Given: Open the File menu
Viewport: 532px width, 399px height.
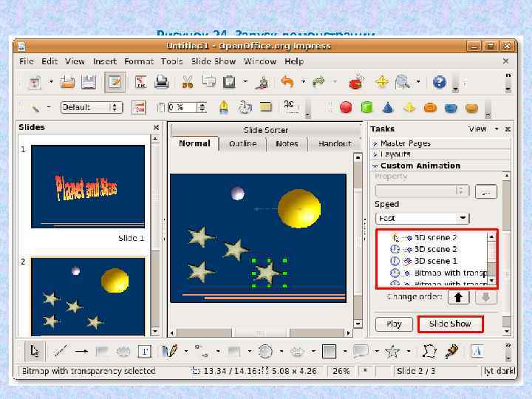Looking at the screenshot, I should point(27,61).
